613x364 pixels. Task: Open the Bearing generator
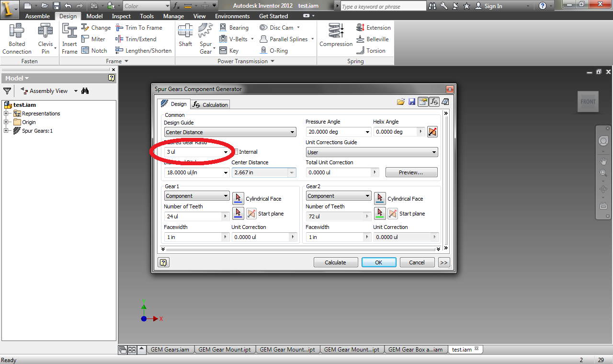coord(234,28)
